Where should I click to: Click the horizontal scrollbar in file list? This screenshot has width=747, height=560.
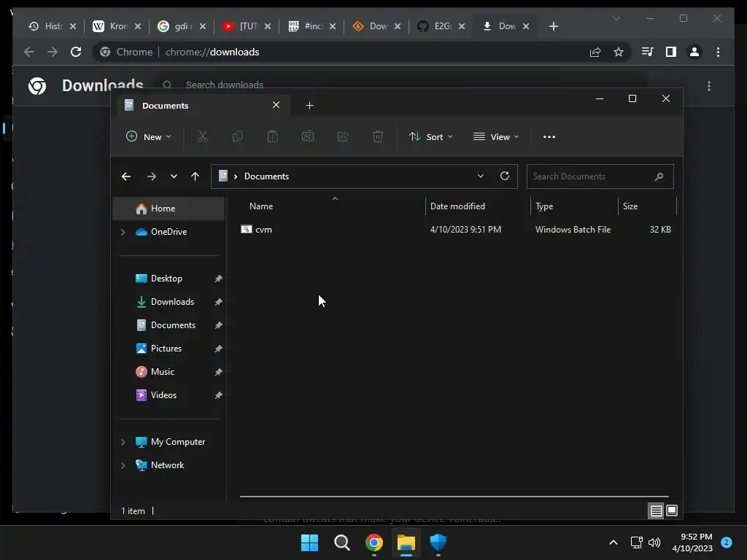pos(454,497)
